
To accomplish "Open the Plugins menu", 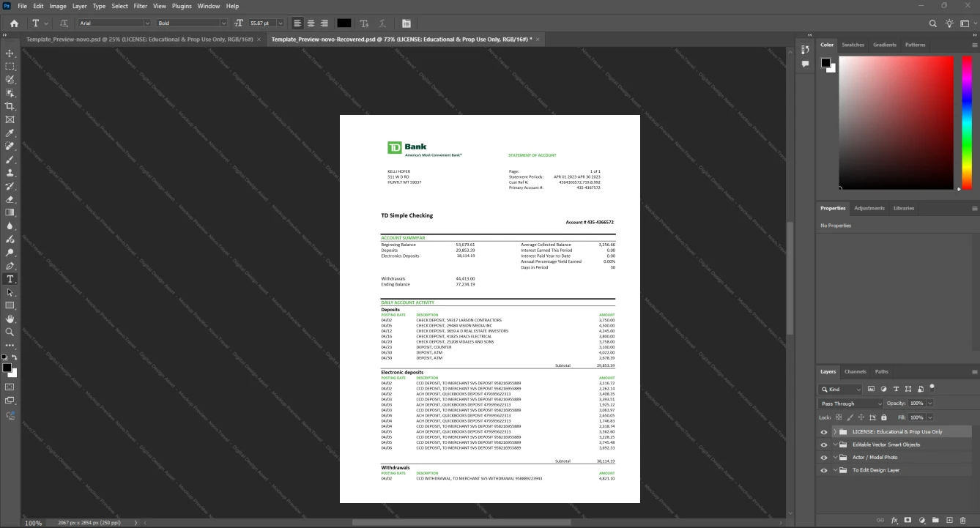I will 182,6.
